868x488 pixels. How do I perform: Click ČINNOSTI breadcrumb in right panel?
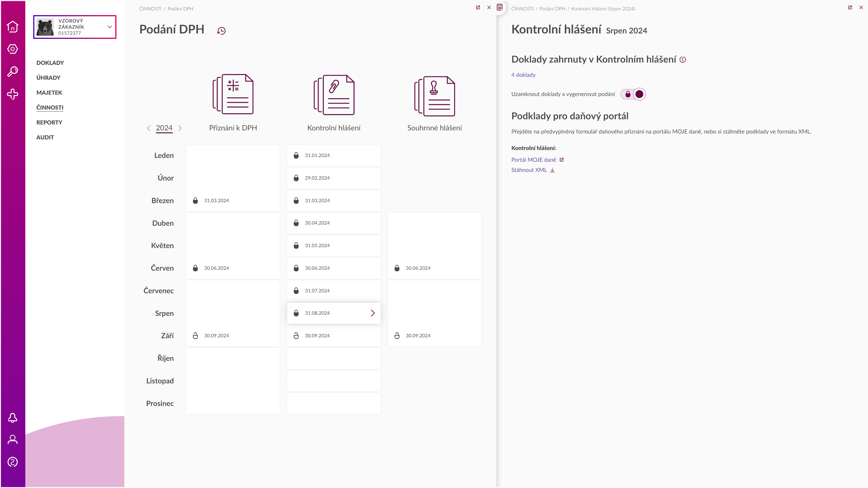pyautogui.click(x=522, y=9)
